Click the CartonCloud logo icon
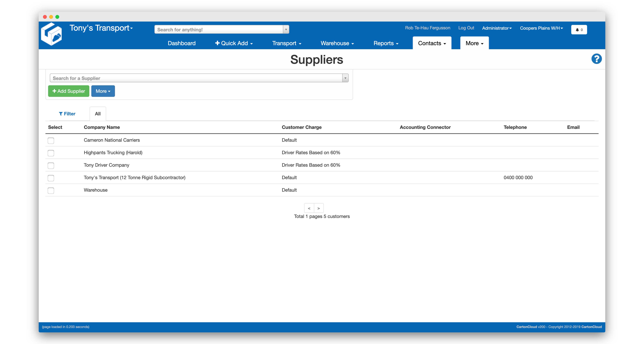 (x=52, y=34)
